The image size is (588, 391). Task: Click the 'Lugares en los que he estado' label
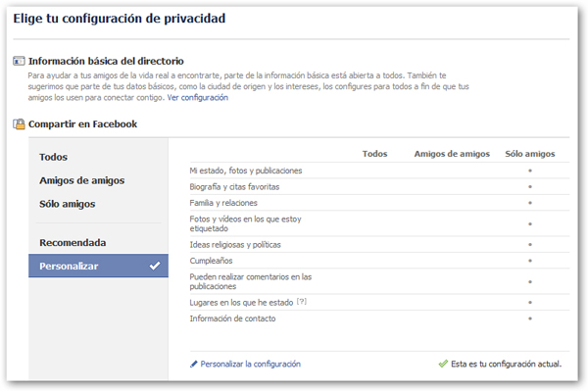point(241,303)
